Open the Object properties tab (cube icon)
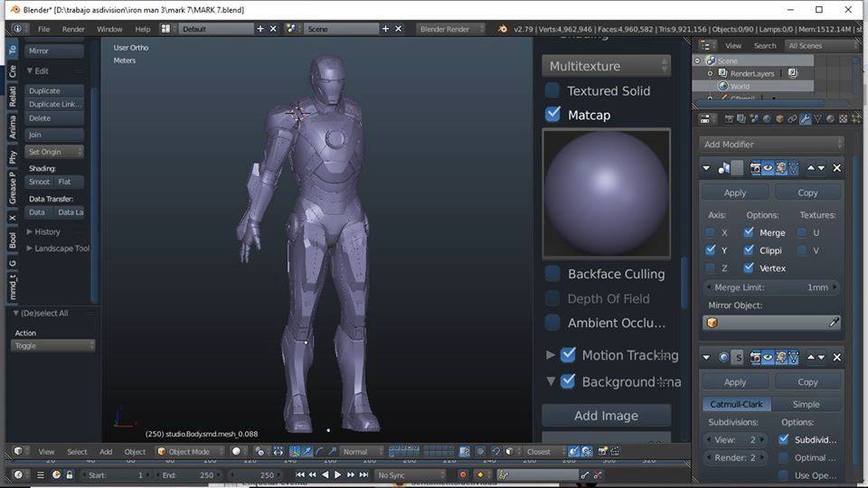Image resolution: width=868 pixels, height=488 pixels. (x=779, y=119)
